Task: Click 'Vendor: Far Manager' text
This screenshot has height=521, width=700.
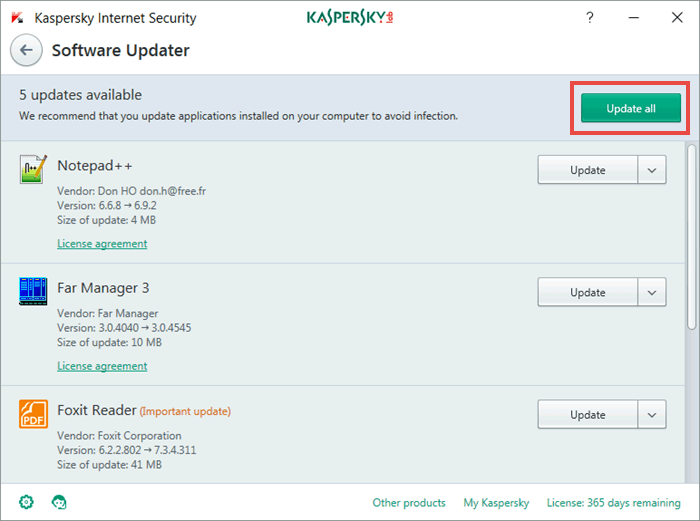Action: [108, 313]
